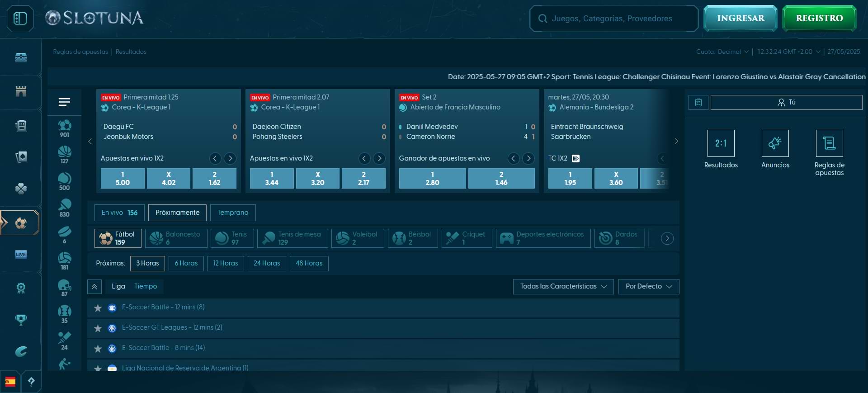The width and height of the screenshot is (868, 393).
Task: Favorite E-Soccer Battle 8 mins star
Action: 98,349
